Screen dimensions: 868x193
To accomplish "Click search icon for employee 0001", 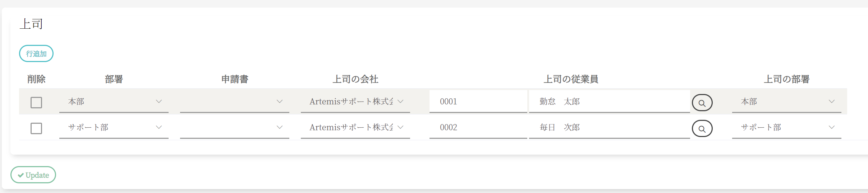I will (702, 103).
